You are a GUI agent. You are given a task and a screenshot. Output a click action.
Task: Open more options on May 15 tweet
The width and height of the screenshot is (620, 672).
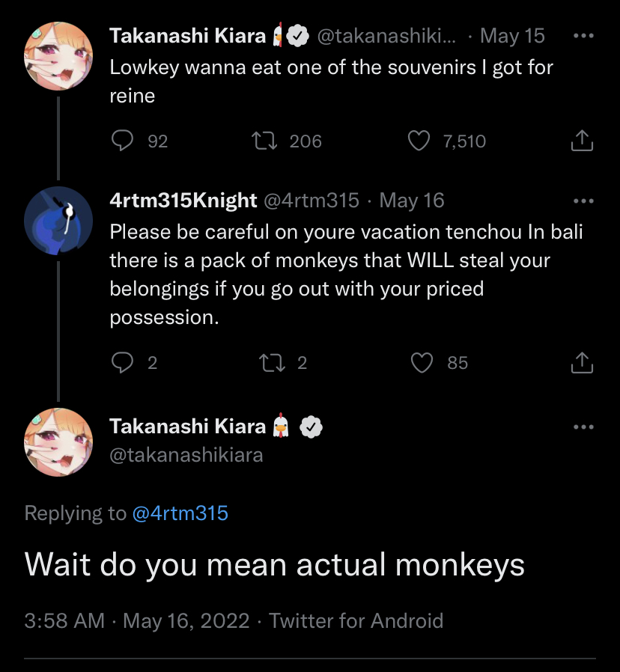click(583, 36)
